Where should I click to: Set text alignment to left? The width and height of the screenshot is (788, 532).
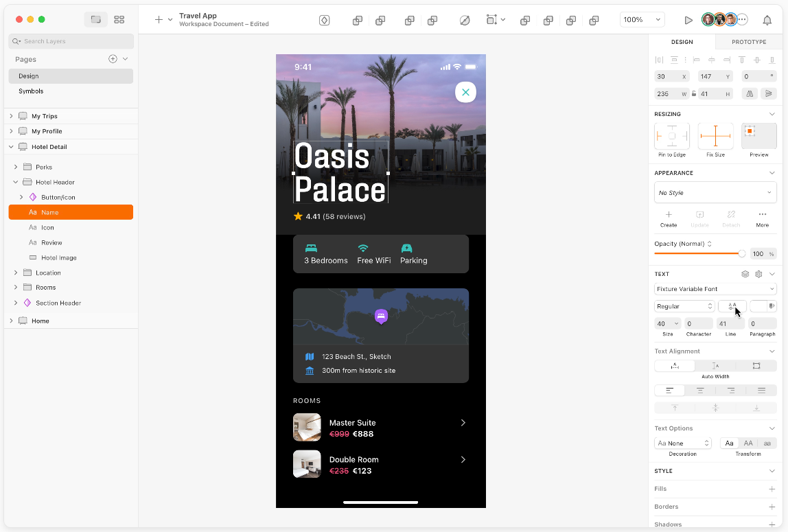(x=670, y=391)
